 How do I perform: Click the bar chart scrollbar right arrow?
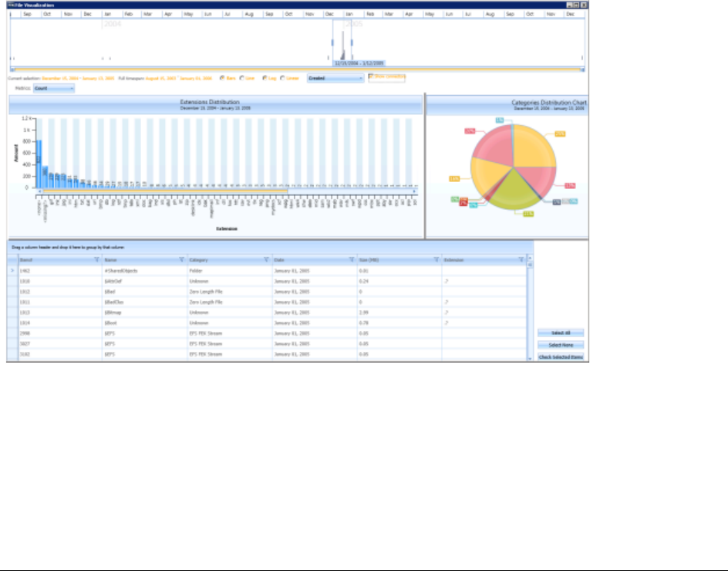(x=415, y=191)
